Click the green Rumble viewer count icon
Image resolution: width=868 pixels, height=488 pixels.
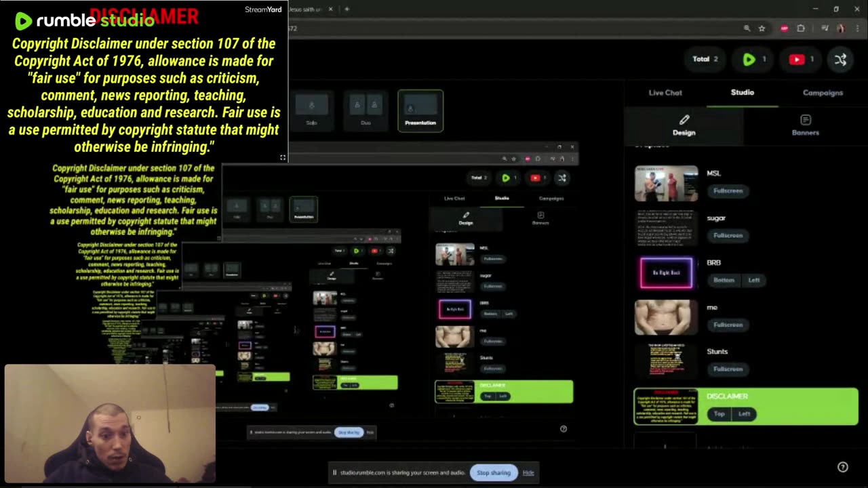click(749, 60)
